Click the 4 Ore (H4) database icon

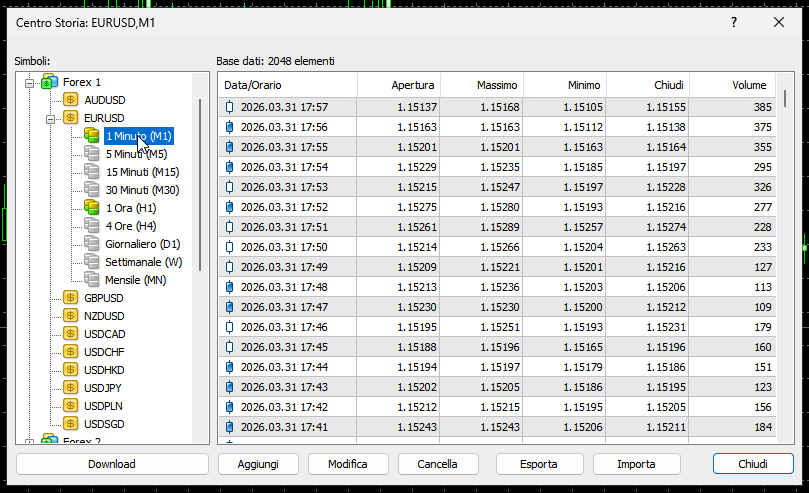[x=91, y=226]
